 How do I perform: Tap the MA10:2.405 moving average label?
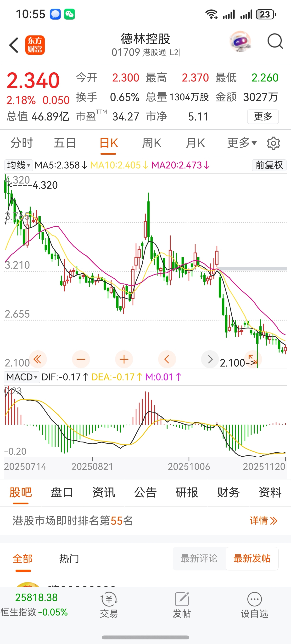119,165
